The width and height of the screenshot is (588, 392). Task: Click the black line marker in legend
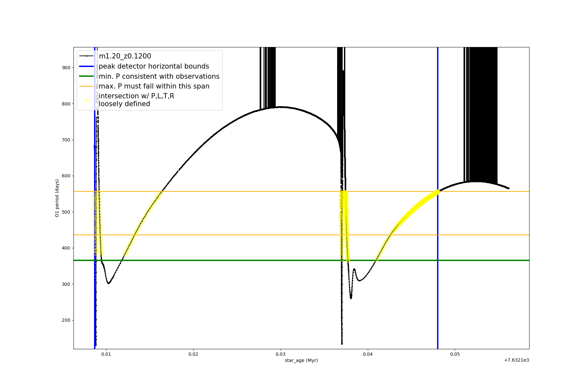(87, 56)
